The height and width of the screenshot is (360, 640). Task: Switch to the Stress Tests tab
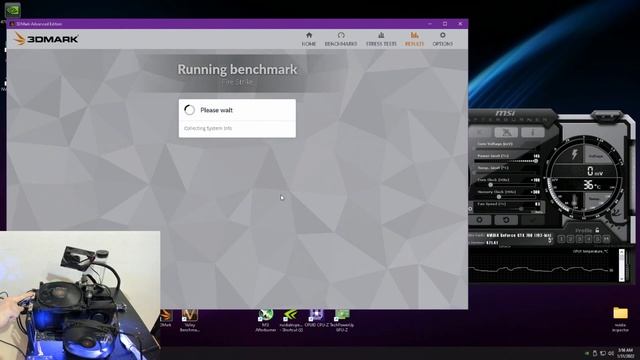click(381, 39)
